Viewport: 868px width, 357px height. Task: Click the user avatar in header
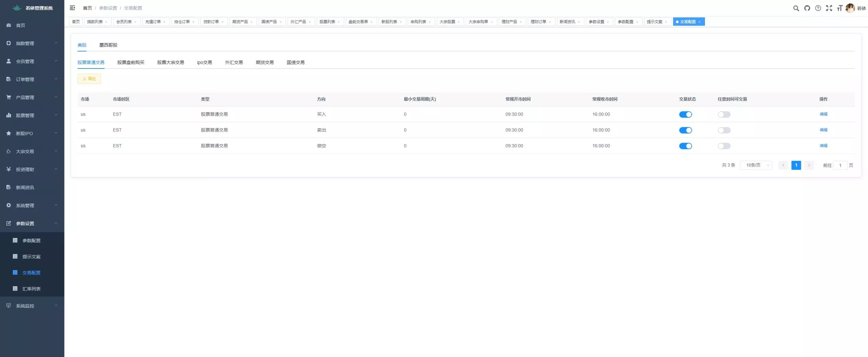click(x=850, y=8)
